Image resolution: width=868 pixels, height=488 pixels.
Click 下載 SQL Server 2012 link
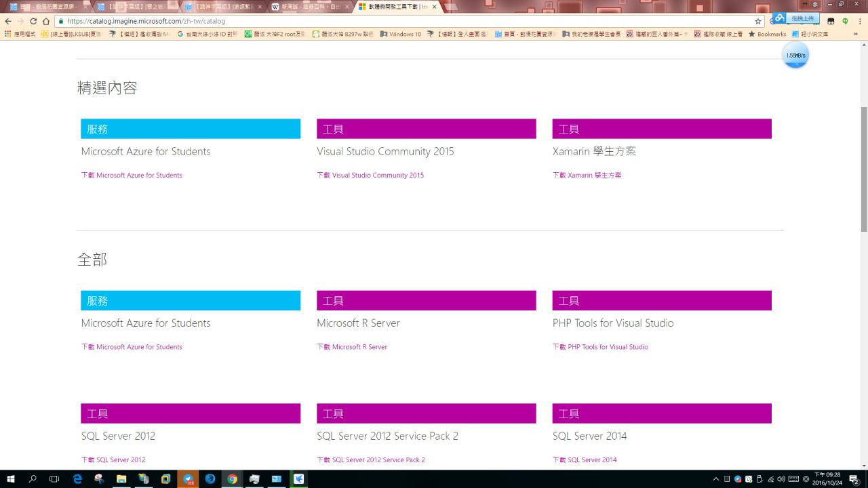113,460
